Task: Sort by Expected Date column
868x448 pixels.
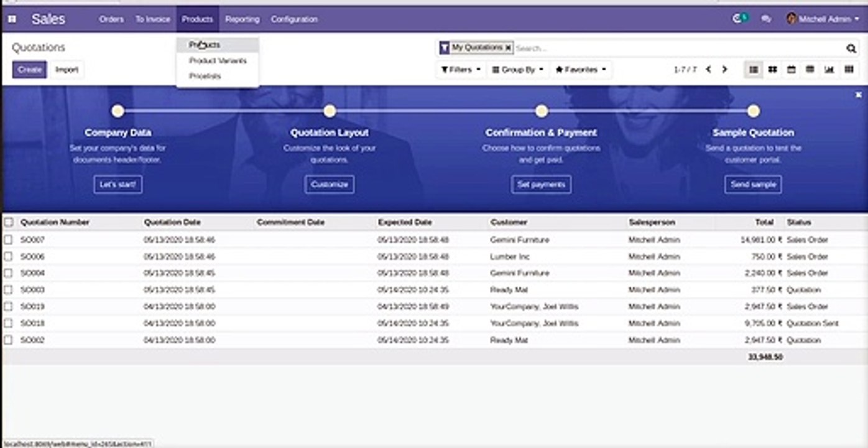Action: tap(405, 222)
